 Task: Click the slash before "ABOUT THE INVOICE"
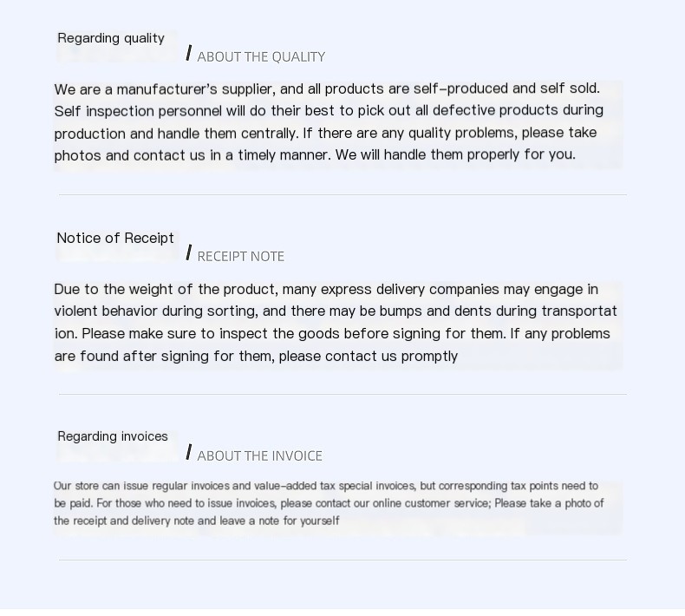pos(189,453)
